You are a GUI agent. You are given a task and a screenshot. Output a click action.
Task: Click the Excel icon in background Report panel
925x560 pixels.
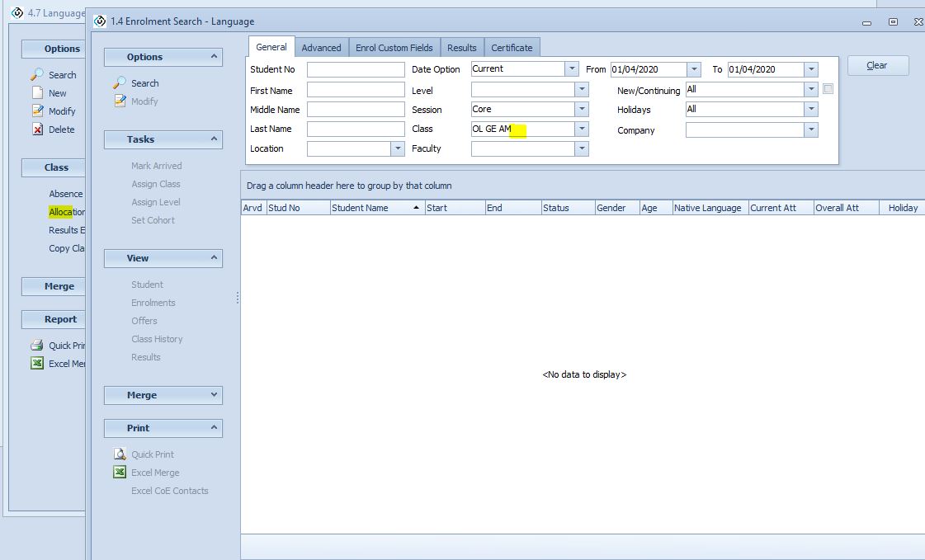click(37, 364)
